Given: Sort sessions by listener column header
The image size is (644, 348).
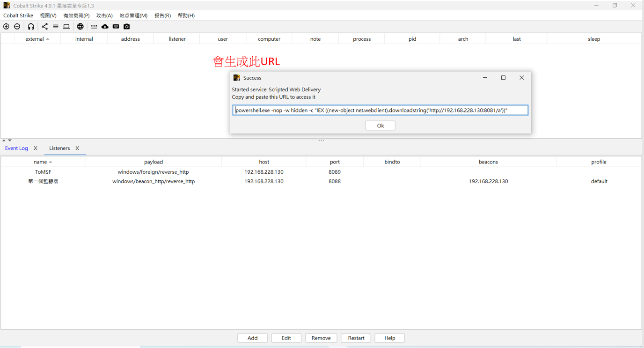Looking at the screenshot, I should [x=177, y=39].
